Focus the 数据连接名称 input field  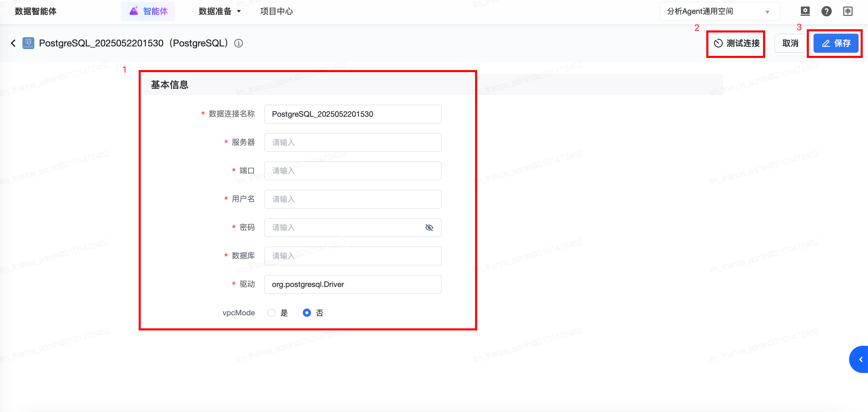[x=353, y=114]
